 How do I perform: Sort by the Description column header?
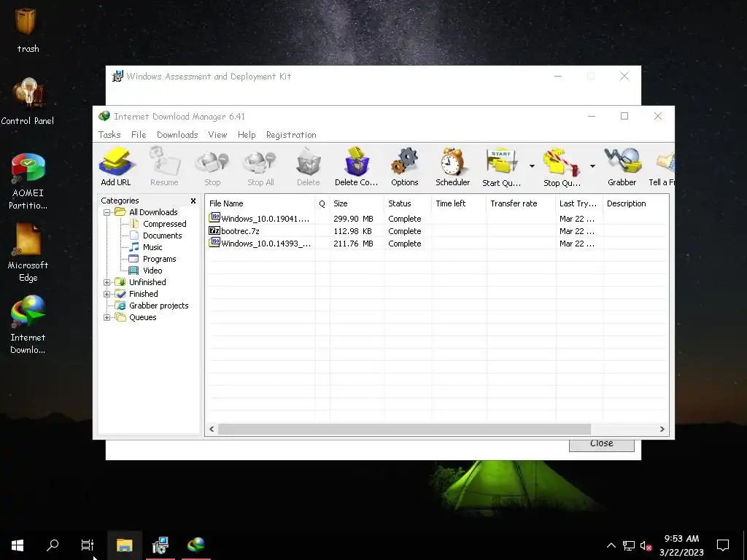click(636, 203)
